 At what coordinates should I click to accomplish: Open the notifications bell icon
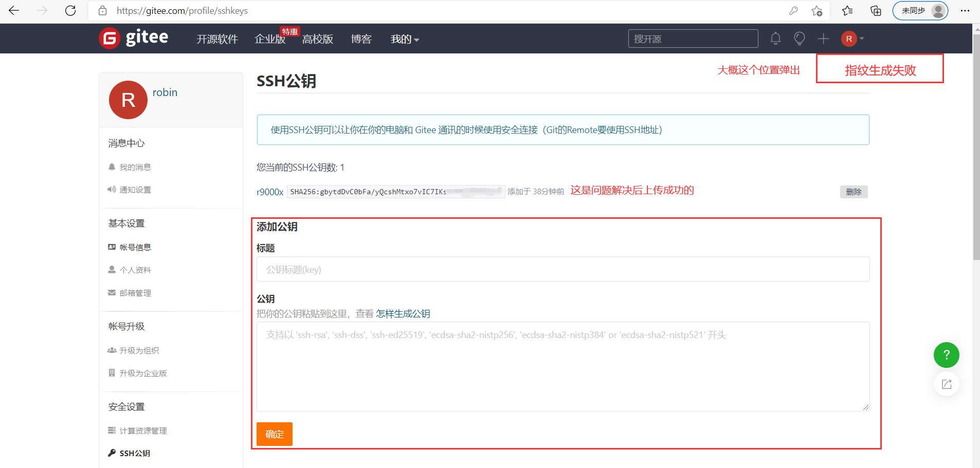pos(775,38)
